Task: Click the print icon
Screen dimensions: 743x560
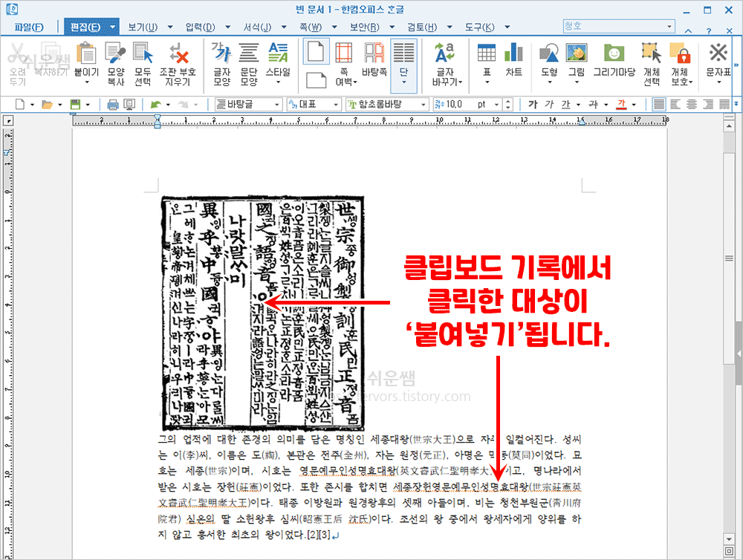Action: click(113, 104)
